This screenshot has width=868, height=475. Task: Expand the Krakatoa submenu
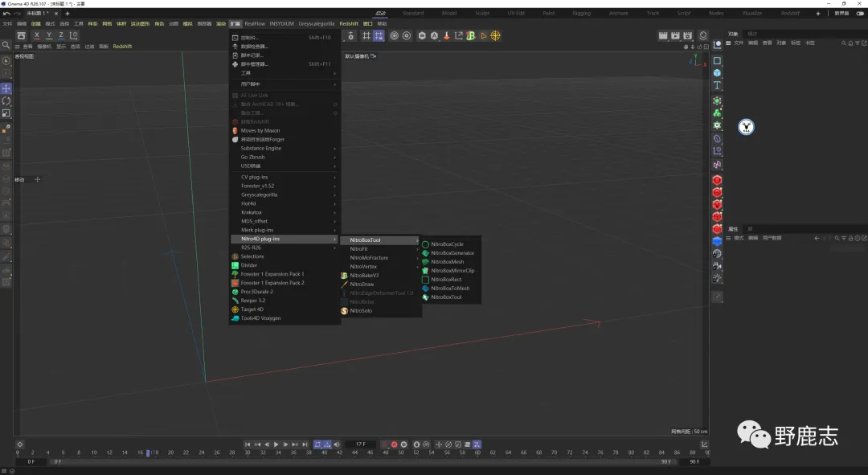[285, 213]
